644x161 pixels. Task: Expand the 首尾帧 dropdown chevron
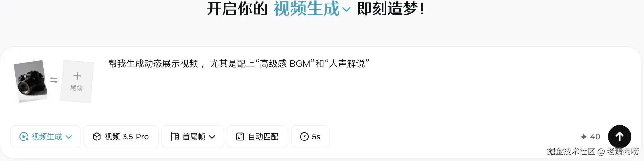click(212, 137)
